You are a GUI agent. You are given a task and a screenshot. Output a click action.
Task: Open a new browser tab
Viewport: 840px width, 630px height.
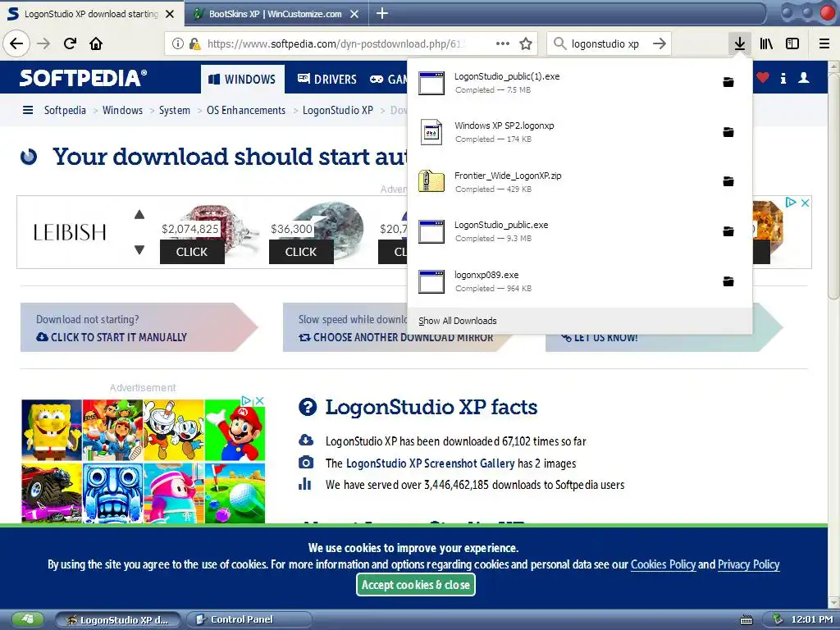coord(382,13)
